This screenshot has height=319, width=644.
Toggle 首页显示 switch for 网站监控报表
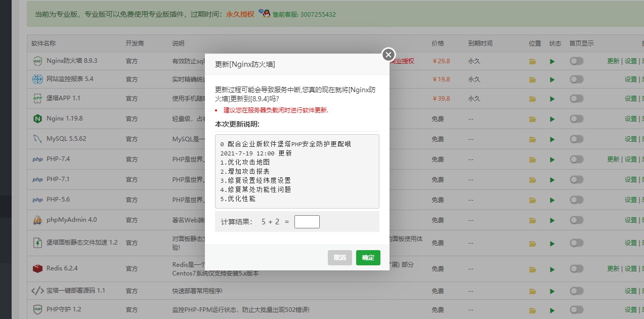click(576, 79)
